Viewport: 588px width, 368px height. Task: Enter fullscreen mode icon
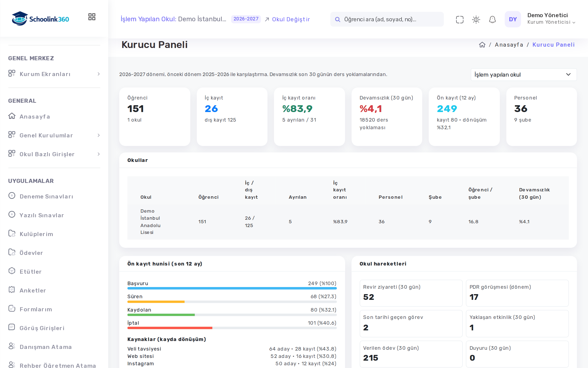pyautogui.click(x=460, y=19)
